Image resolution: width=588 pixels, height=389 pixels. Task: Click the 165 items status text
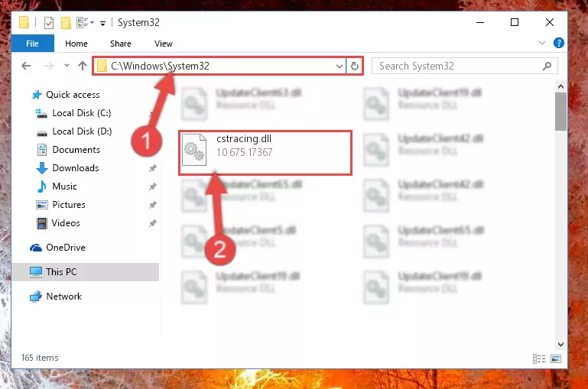click(x=40, y=358)
